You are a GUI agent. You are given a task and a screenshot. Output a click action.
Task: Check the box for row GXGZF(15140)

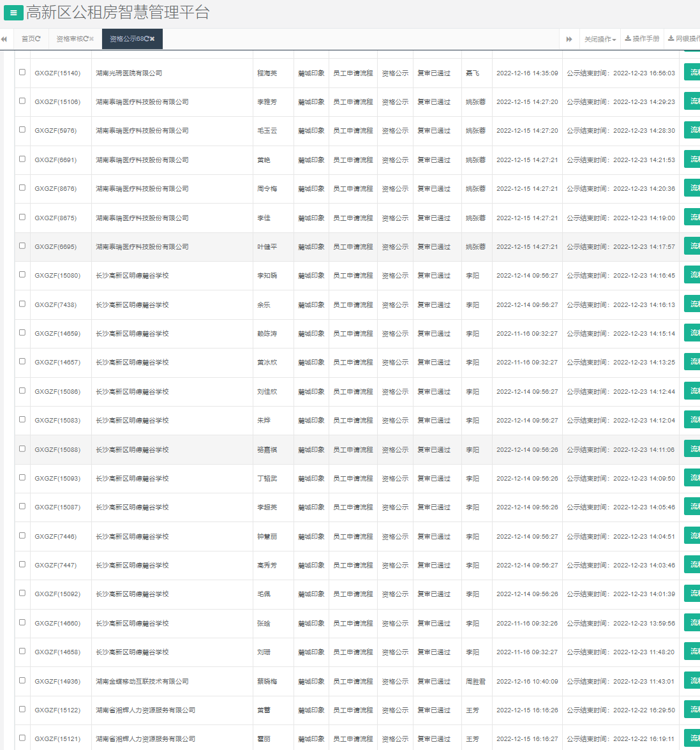22,72
